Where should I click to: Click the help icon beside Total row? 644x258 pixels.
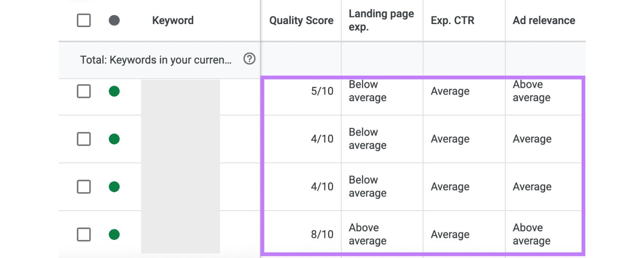[x=249, y=59]
